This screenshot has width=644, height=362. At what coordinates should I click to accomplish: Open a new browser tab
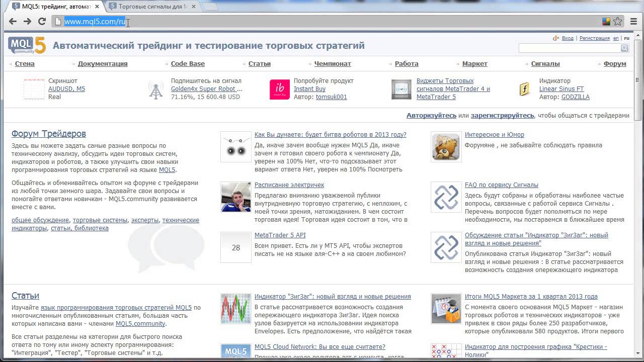210,7
